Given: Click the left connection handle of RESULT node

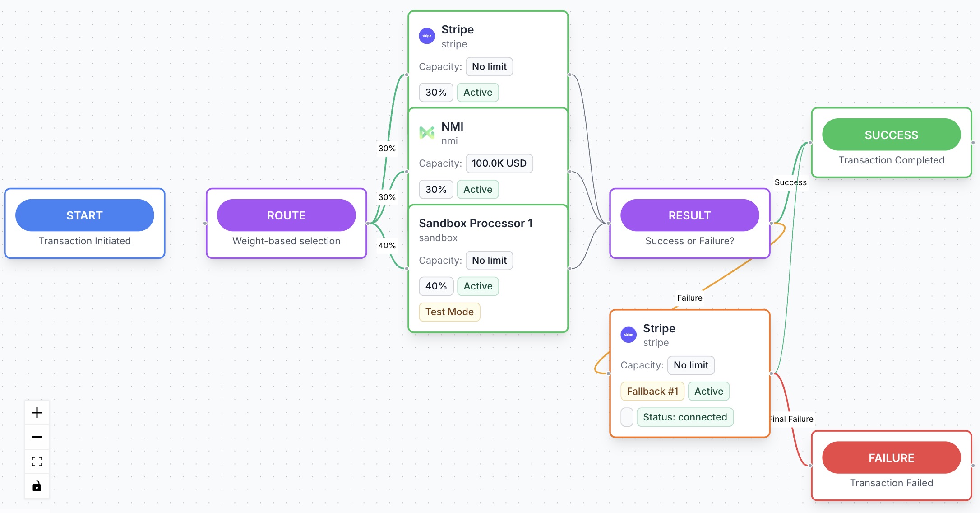Looking at the screenshot, I should click(x=609, y=223).
